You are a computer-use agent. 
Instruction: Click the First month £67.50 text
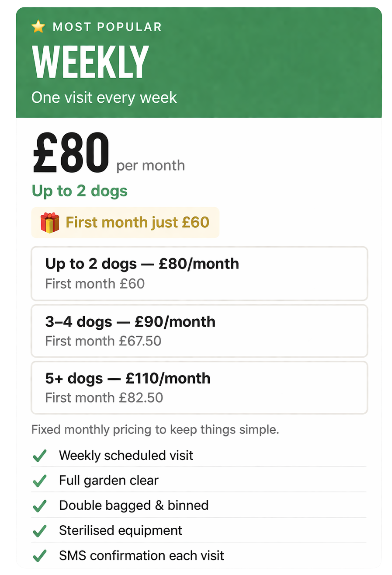(x=103, y=341)
